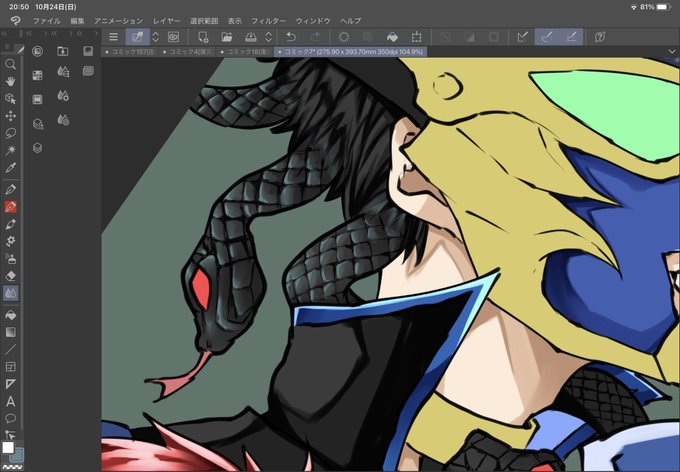
Task: Click the Fill bucket in command bar
Action: click(392, 37)
